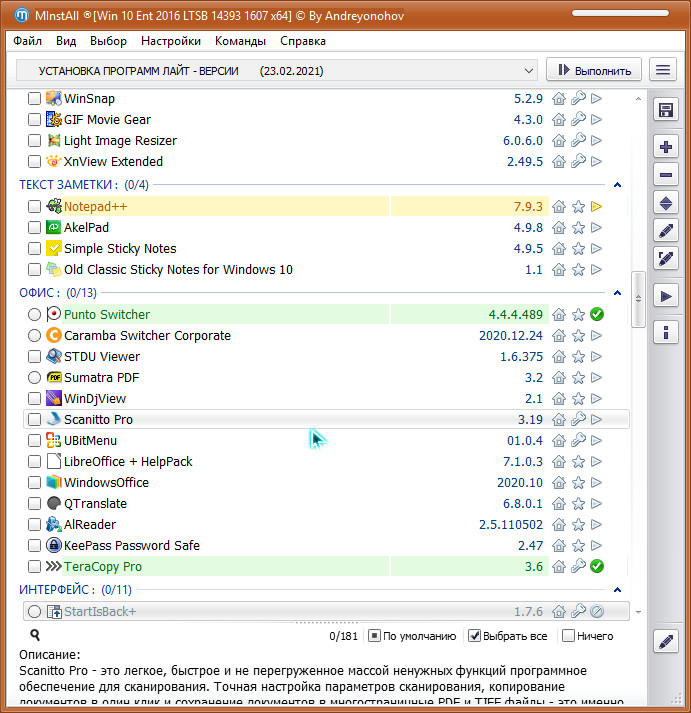Click the save icon in right sidebar
The image size is (691, 713).
point(666,110)
